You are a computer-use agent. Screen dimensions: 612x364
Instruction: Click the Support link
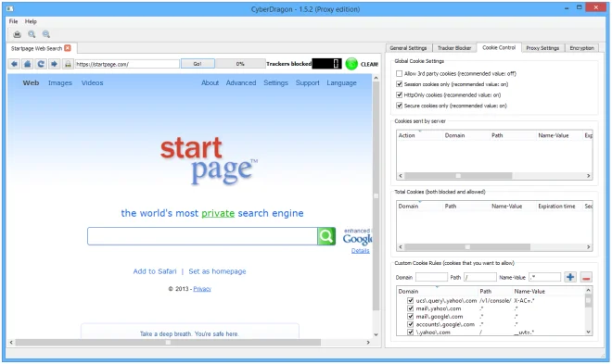[x=308, y=82]
